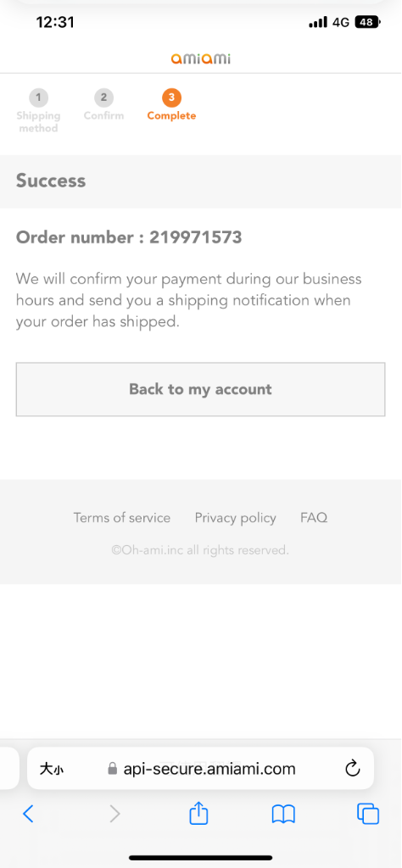
Task: Tap battery indicator in status bar
Action: (368, 22)
